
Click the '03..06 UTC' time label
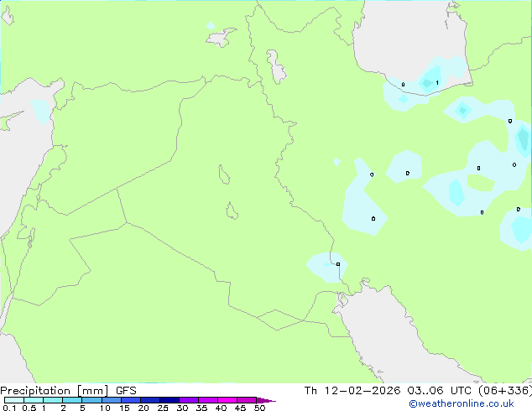(439, 391)
